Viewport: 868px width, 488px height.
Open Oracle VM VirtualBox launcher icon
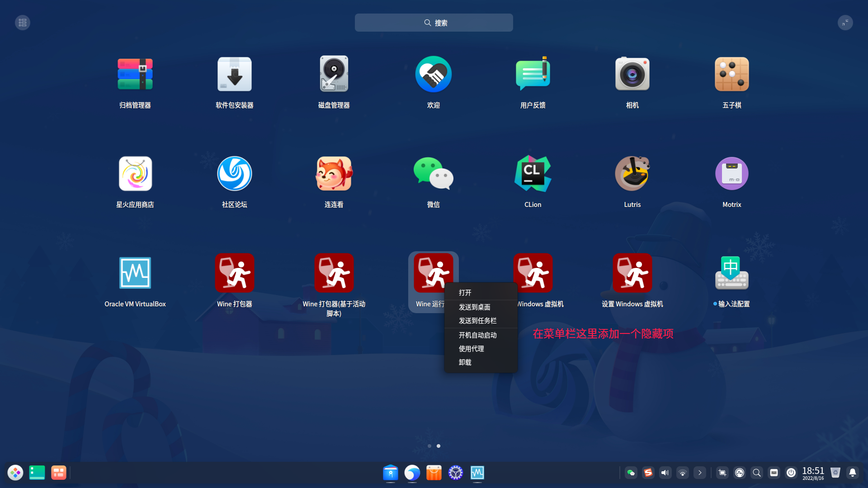[135, 273]
